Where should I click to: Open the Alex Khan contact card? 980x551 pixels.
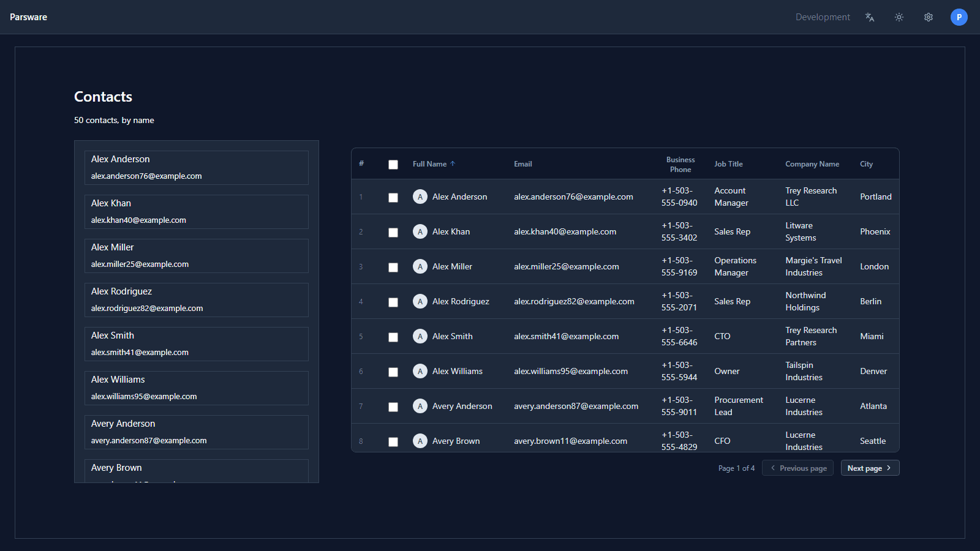(197, 212)
